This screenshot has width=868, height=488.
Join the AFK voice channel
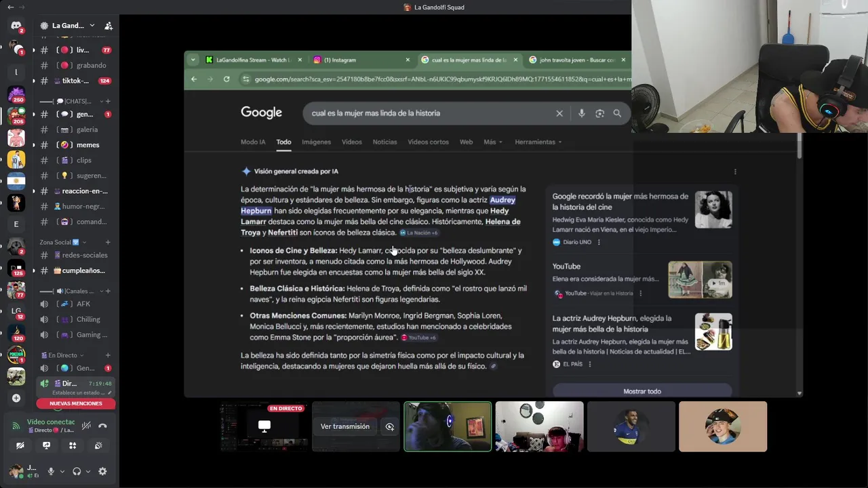(x=75, y=304)
